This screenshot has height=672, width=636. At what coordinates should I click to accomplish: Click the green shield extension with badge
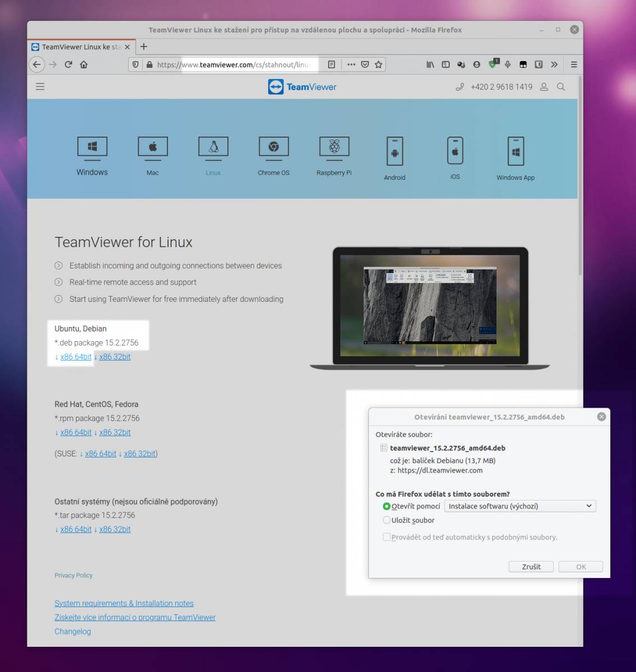click(x=493, y=64)
